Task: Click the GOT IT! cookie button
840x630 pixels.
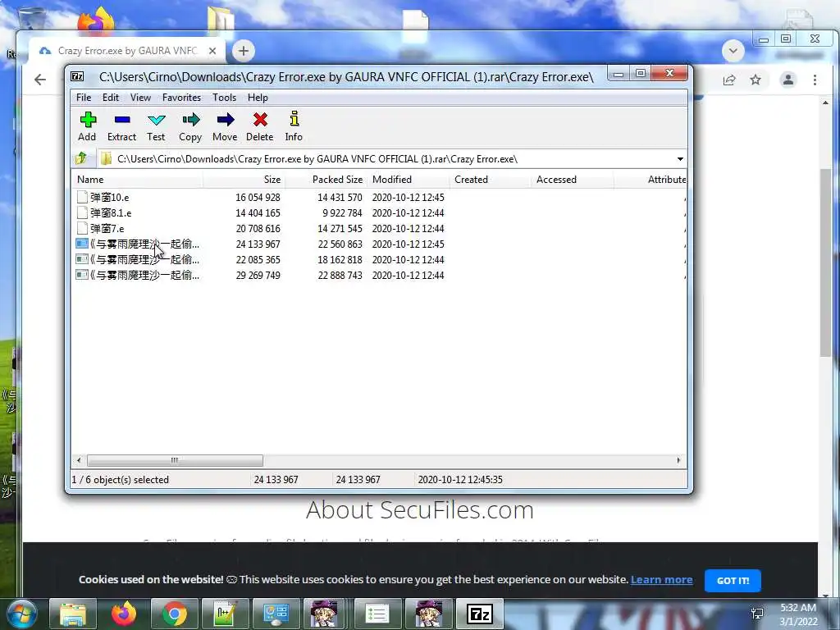Action: pyautogui.click(x=733, y=581)
